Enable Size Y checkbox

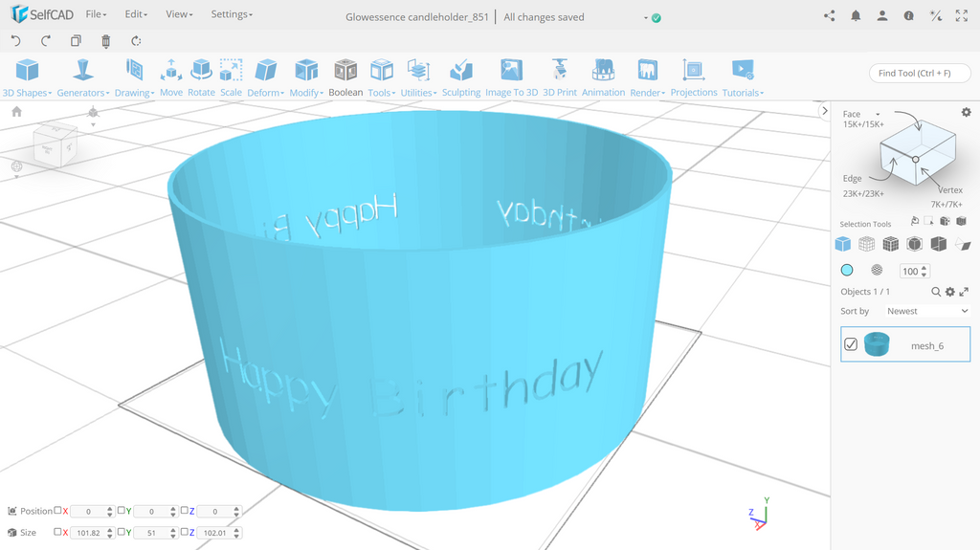122,531
